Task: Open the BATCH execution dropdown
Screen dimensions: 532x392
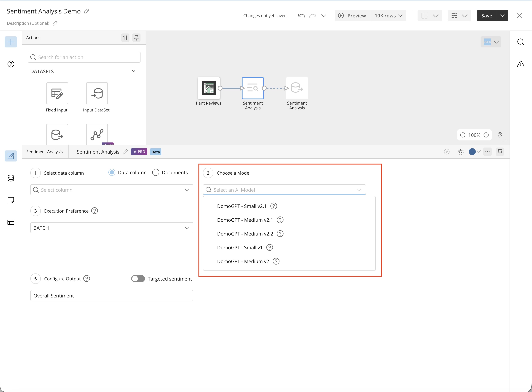Action: pyautogui.click(x=112, y=228)
